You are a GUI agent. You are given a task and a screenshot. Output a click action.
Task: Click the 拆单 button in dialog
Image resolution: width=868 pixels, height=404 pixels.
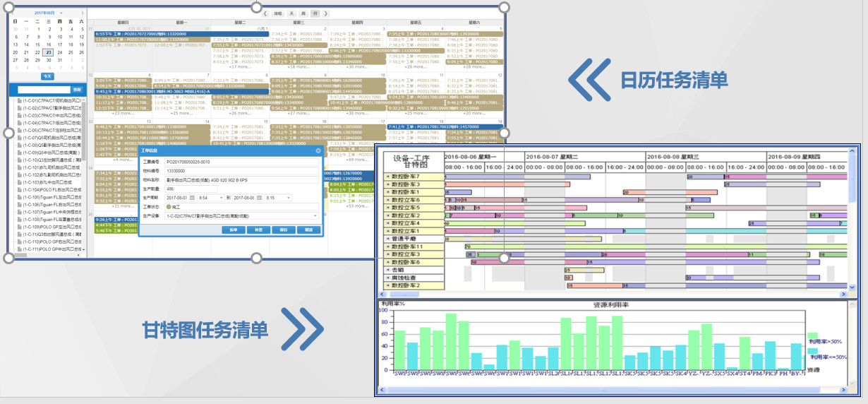click(x=232, y=230)
